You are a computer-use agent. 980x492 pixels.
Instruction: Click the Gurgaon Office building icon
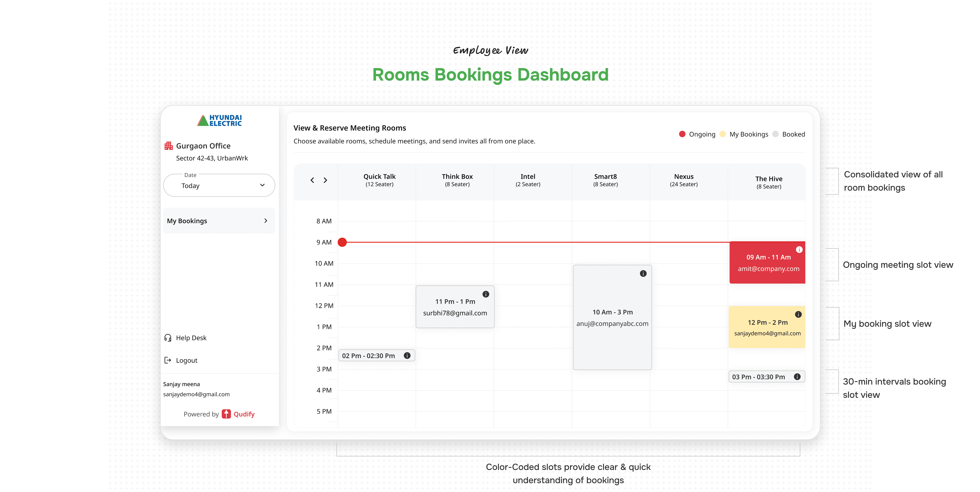(169, 146)
